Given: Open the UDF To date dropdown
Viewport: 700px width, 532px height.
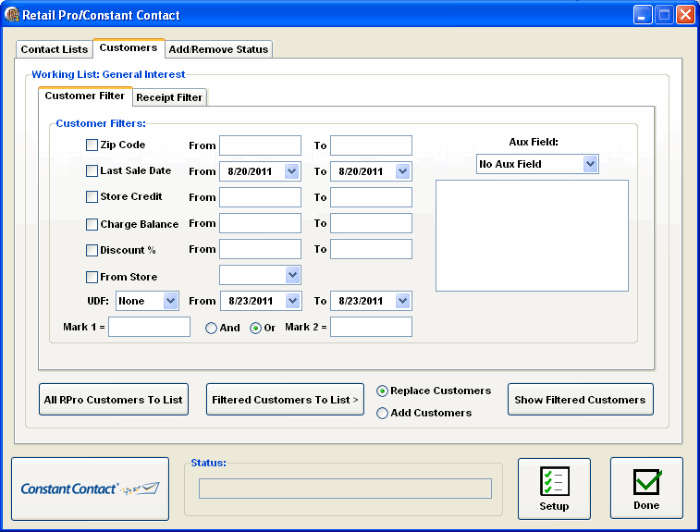Looking at the screenshot, I should (403, 301).
